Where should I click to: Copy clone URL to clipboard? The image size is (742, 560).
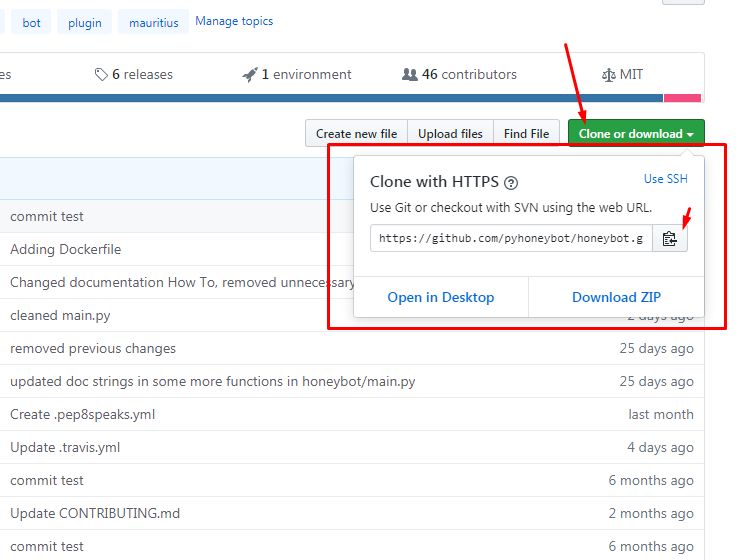click(670, 238)
